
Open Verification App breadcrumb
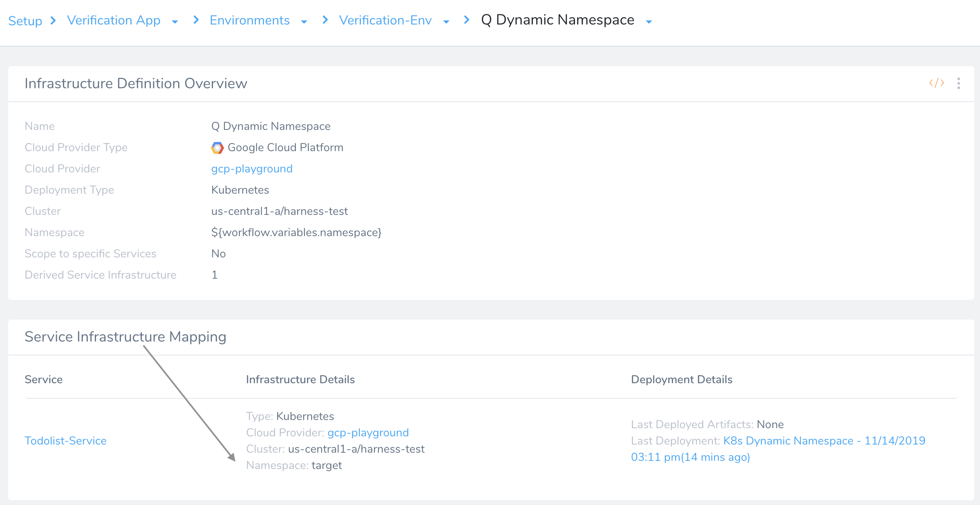coord(114,20)
